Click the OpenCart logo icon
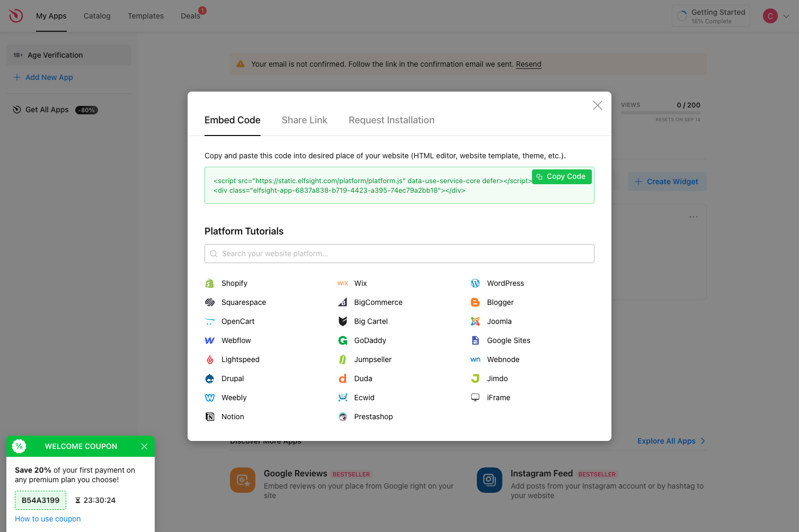 (210, 321)
